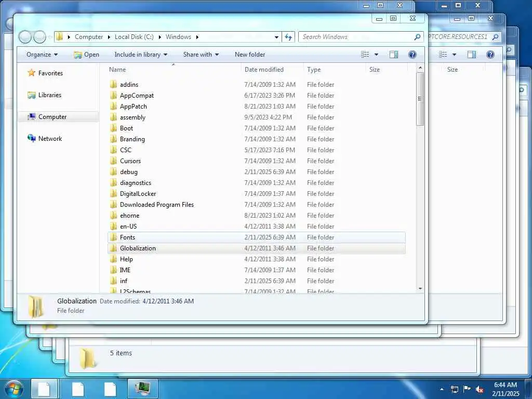This screenshot has width=532, height=399.
Task: Click the Action Center flag icon
Action: pyautogui.click(x=467, y=389)
